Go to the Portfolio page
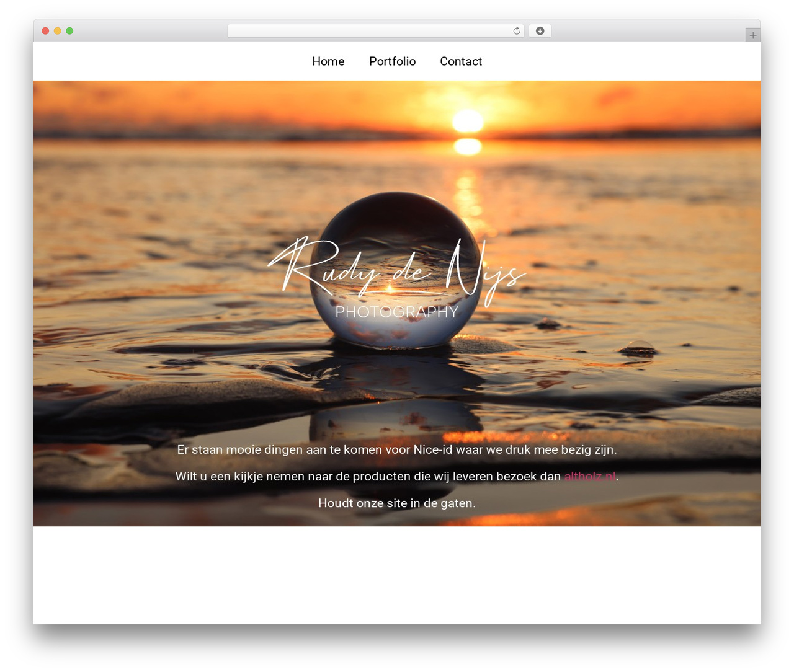Image resolution: width=794 pixels, height=672 pixels. 392,61
